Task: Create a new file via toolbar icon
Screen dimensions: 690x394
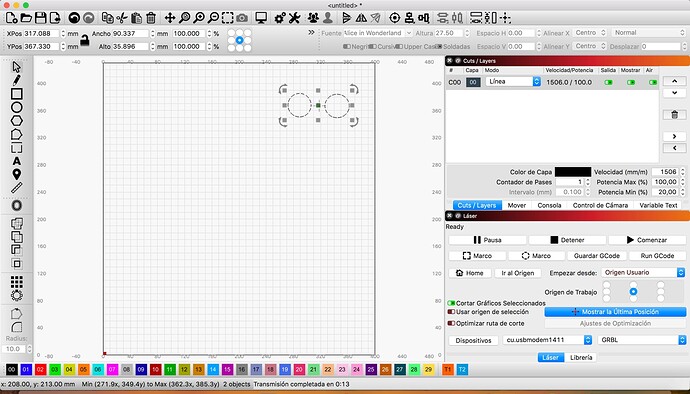Action: (x=12, y=18)
